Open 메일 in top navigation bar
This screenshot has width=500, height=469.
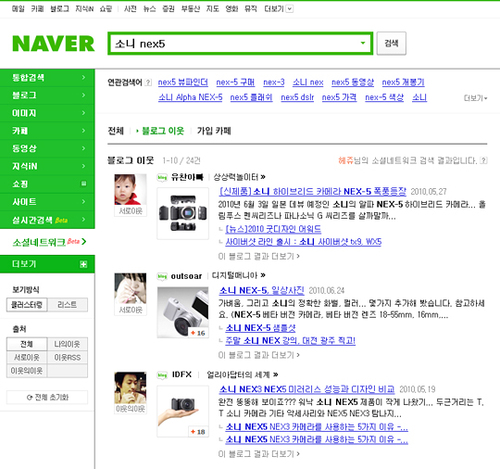click(18, 9)
